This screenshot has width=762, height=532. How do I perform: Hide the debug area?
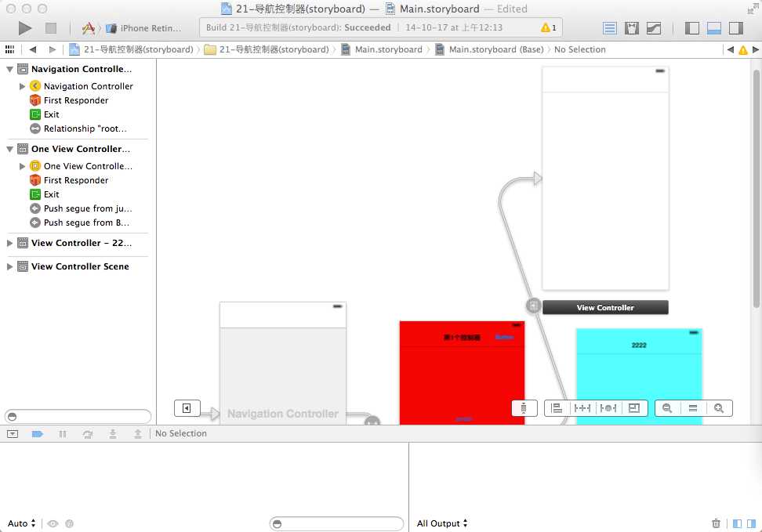pyautogui.click(x=13, y=434)
